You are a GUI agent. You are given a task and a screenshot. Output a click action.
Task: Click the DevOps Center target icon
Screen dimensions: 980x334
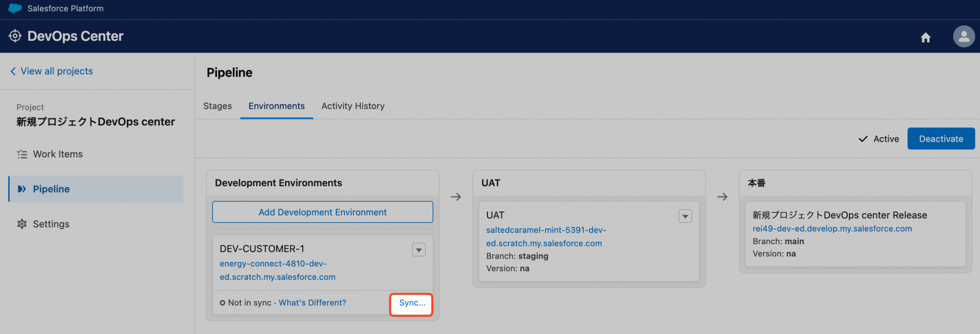[15, 36]
